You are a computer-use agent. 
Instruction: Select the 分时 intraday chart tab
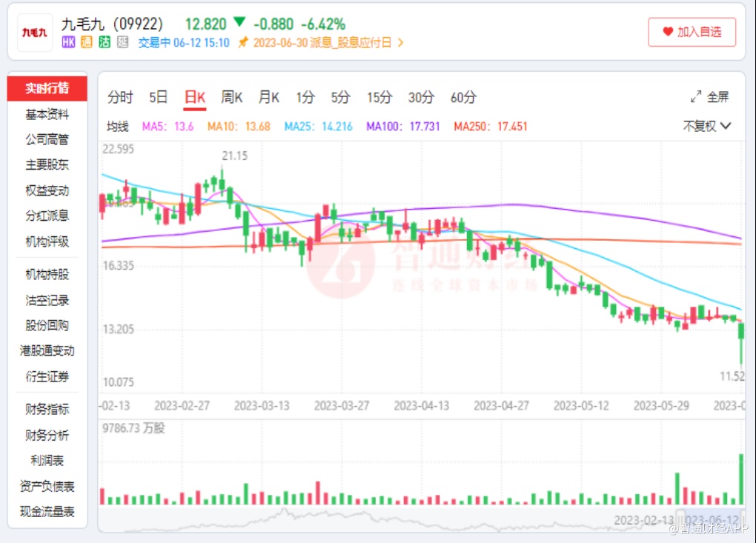click(x=120, y=97)
